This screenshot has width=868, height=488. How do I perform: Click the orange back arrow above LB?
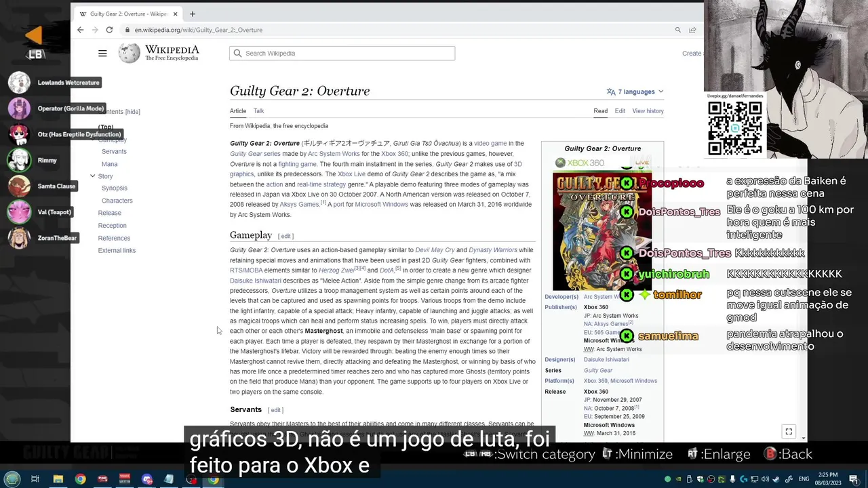click(x=34, y=35)
